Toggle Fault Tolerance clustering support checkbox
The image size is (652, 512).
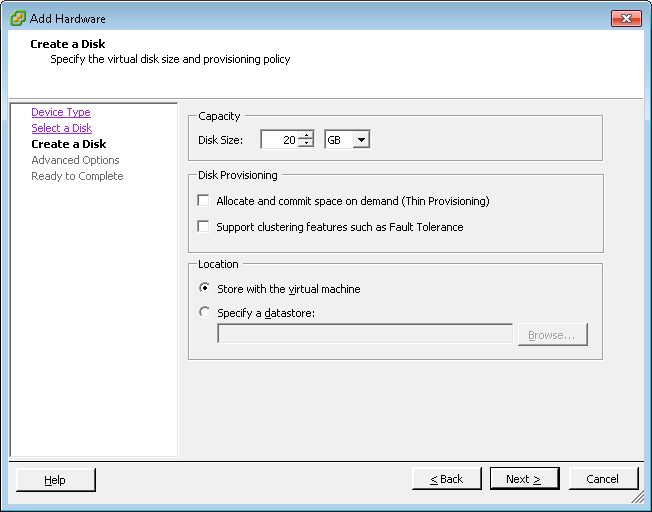tap(204, 227)
